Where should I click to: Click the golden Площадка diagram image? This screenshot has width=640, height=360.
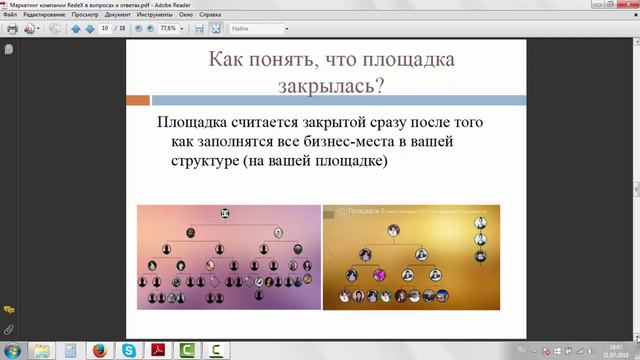[411, 257]
